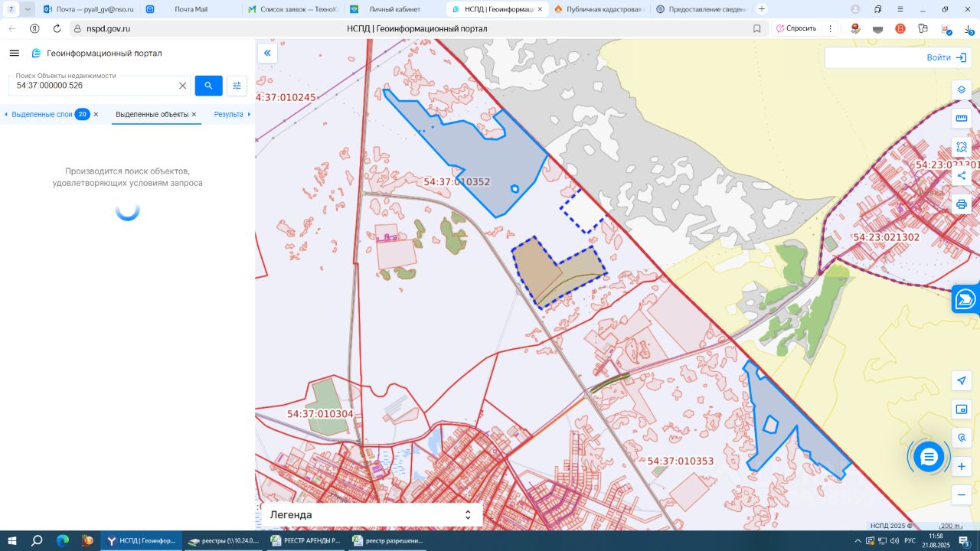This screenshot has height=551, width=980.
Task: Click cadastral block label 54:37:010353
Action: 681,461
